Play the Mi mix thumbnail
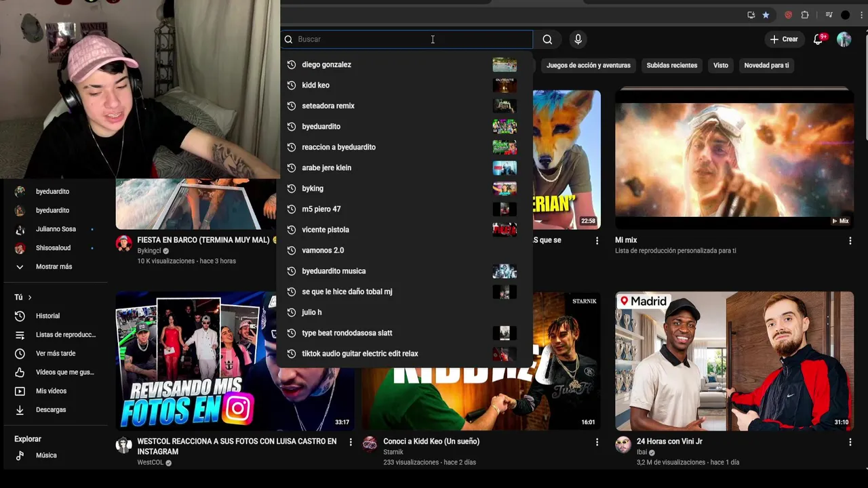 click(x=734, y=159)
